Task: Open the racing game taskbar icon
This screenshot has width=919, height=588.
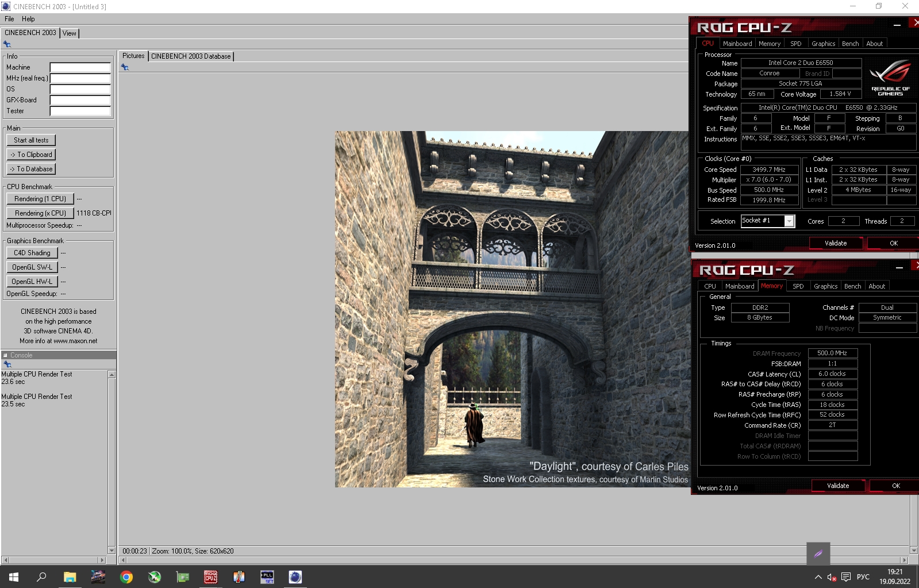Action: pos(98,577)
